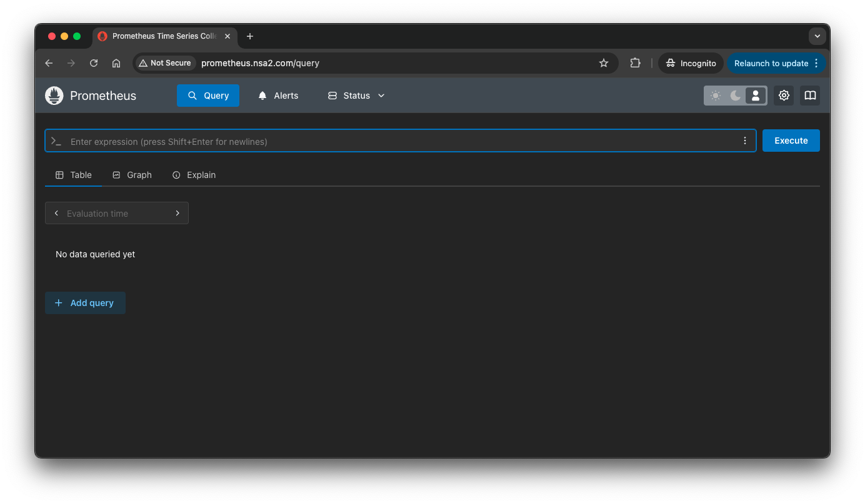Go forward in browser history
Viewport: 865px width, 504px height.
click(x=71, y=63)
